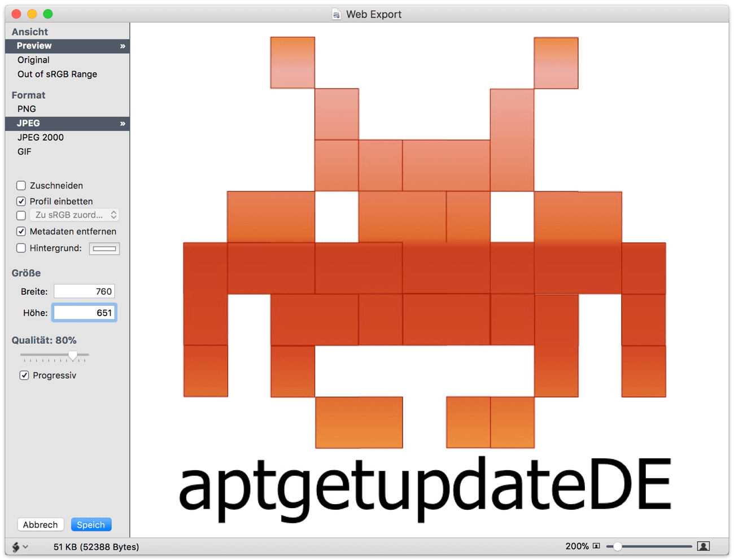Image resolution: width=734 pixels, height=560 pixels.
Task: Click the Abbrech button
Action: (40, 524)
